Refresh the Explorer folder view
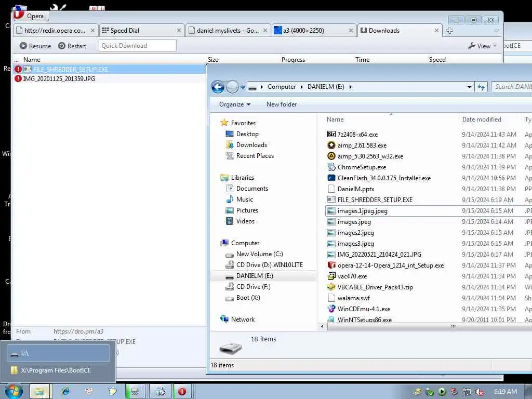532x399 pixels. pos(481,87)
